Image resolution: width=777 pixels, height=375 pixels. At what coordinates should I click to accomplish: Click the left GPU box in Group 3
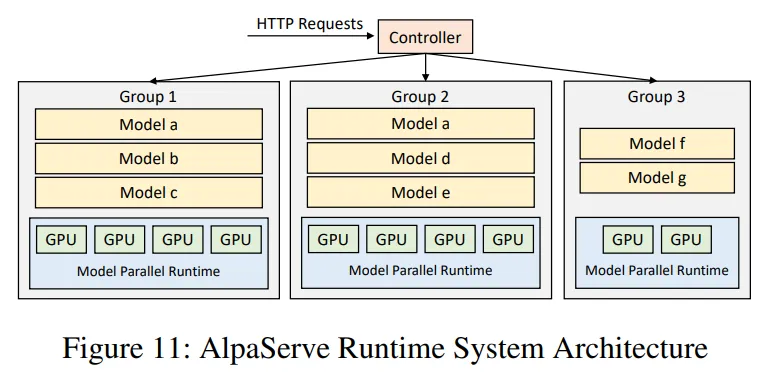coord(628,239)
